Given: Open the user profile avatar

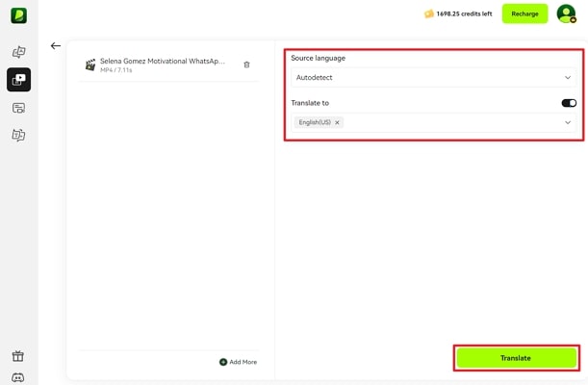Looking at the screenshot, I should (x=566, y=13).
